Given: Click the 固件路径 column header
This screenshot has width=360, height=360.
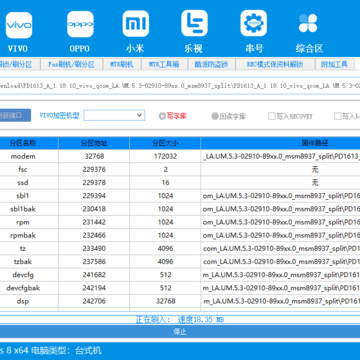Looking at the screenshot, I should (x=281, y=143).
